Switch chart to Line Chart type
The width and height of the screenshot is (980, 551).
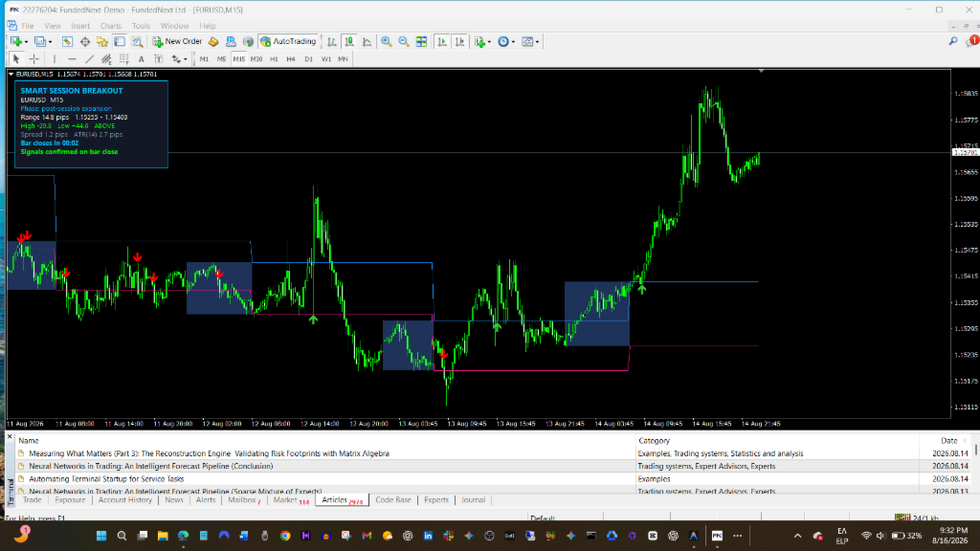pyautogui.click(x=367, y=42)
